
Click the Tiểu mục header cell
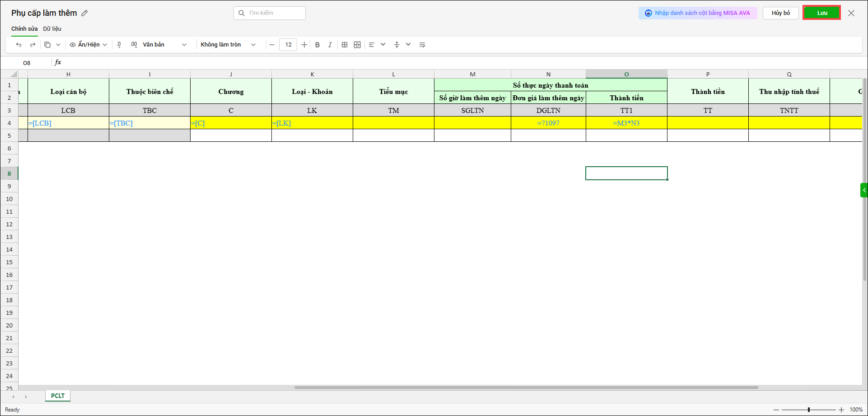(393, 91)
